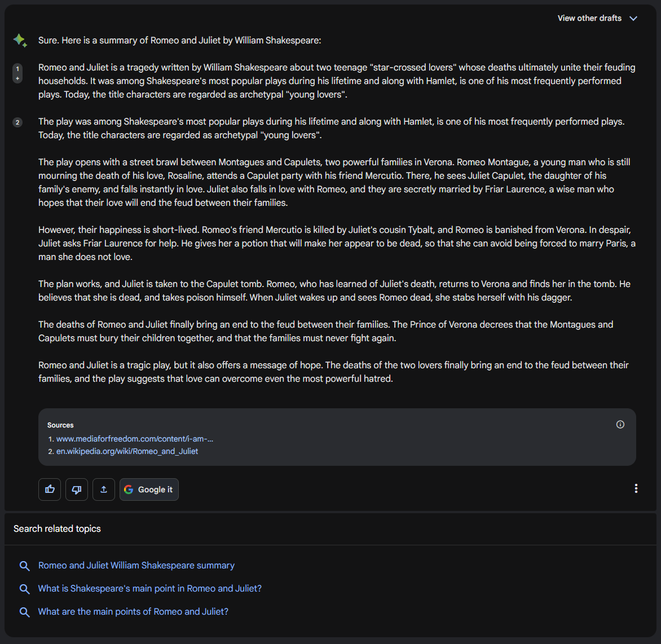
Task: Click the thumbs up rating icon
Action: coord(50,489)
